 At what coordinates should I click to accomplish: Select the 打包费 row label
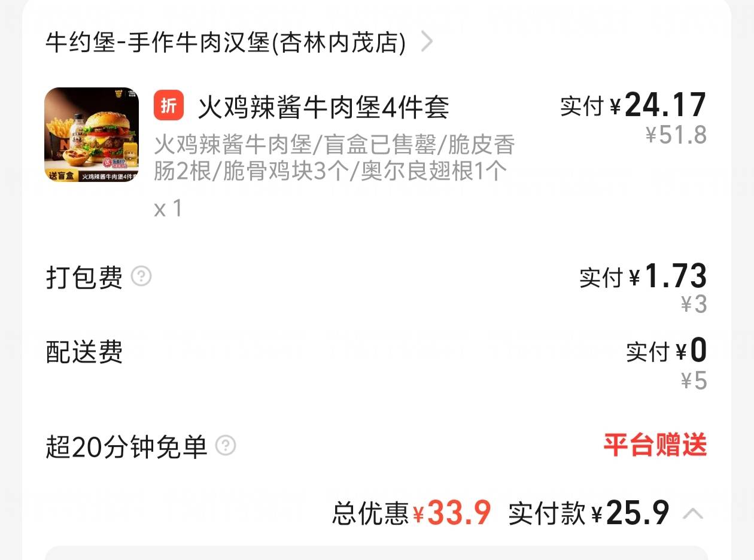(x=84, y=278)
